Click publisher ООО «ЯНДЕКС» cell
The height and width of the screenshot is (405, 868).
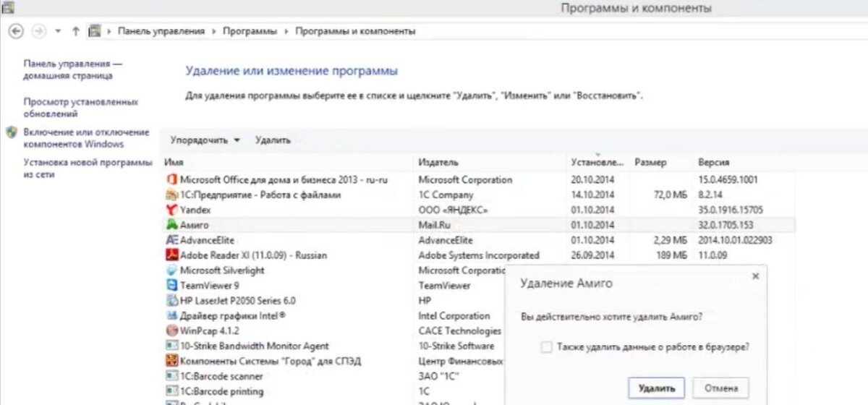(453, 210)
